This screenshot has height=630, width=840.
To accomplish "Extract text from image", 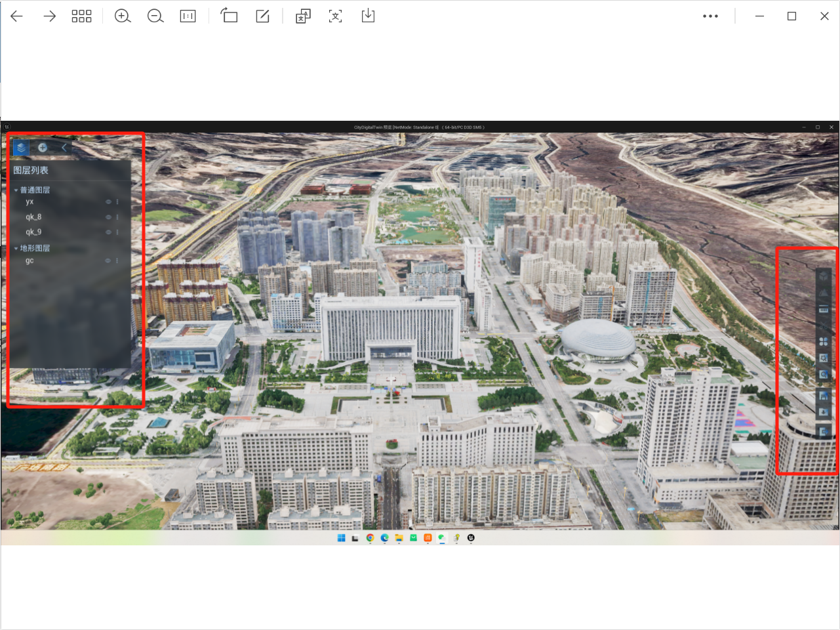I will [x=335, y=16].
